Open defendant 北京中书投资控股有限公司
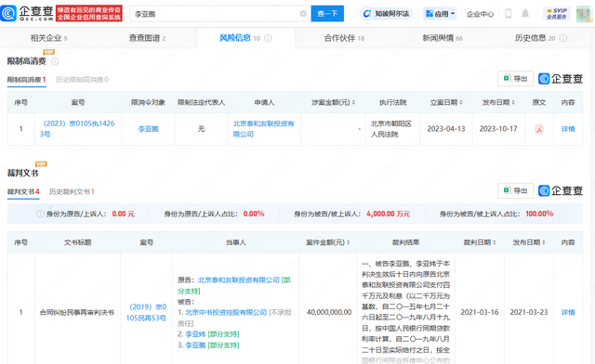 [226, 312]
